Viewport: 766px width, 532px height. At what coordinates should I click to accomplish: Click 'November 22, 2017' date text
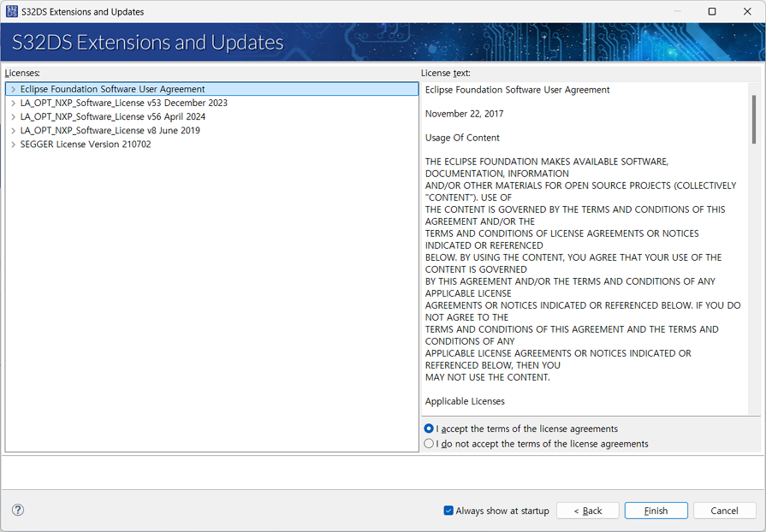(x=464, y=114)
